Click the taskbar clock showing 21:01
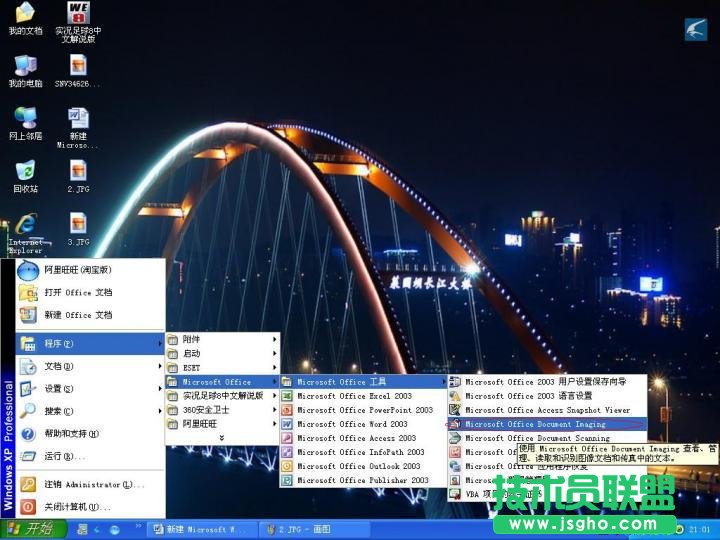 tap(699, 529)
